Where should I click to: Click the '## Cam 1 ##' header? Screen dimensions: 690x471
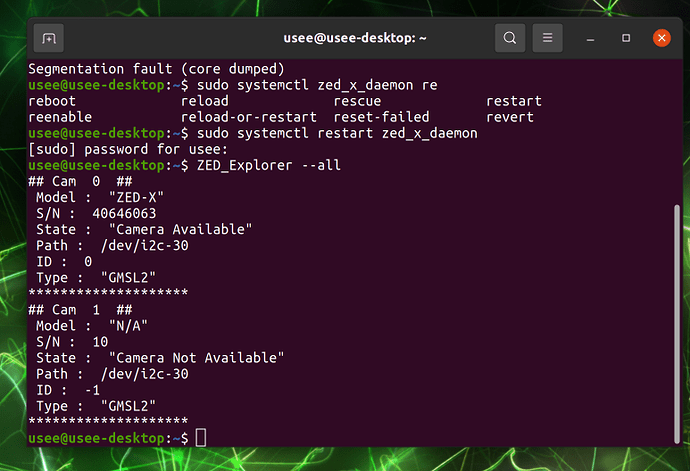[x=80, y=309]
